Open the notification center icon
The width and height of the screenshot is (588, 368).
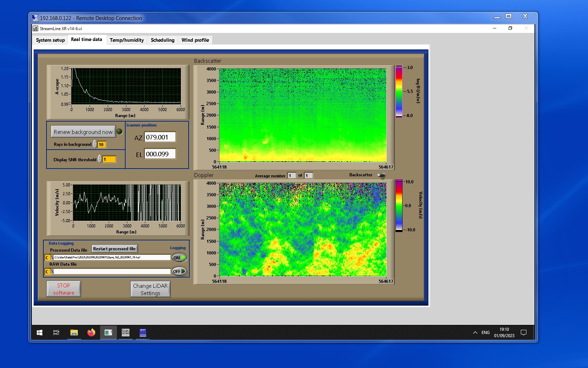point(524,333)
